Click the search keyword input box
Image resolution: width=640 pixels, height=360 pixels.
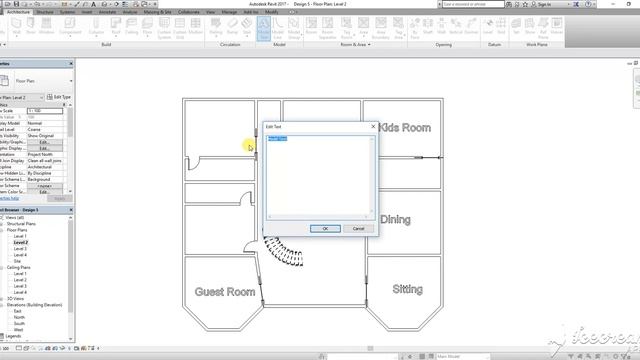473,4
